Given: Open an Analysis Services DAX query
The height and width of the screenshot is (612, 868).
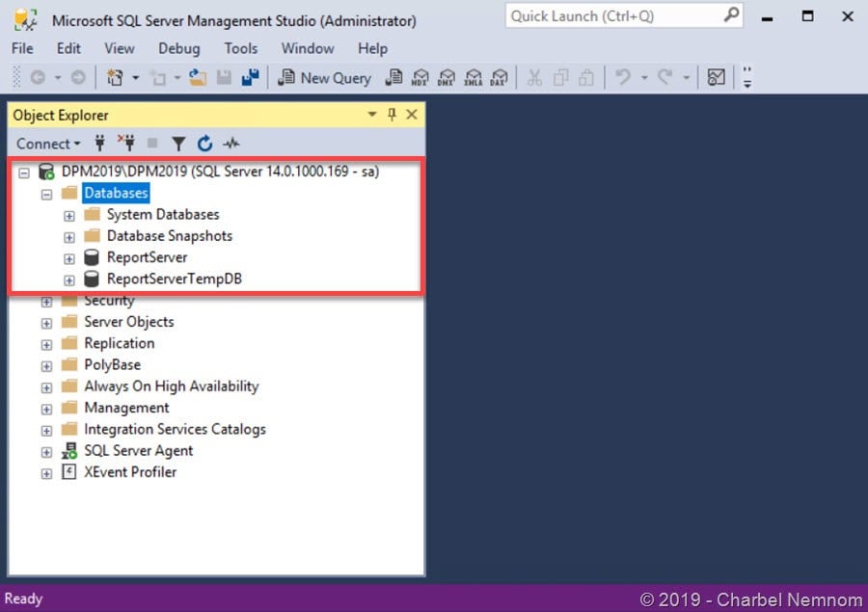Looking at the screenshot, I should pos(500,77).
